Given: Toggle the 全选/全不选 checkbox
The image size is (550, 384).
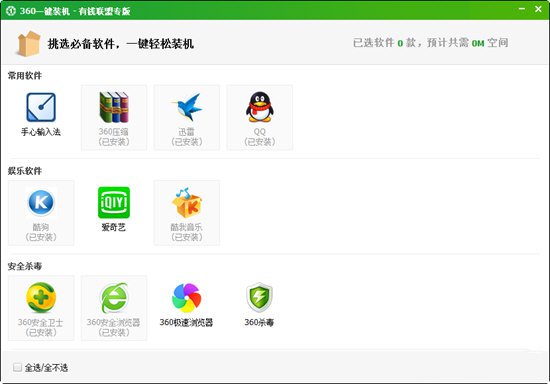Looking at the screenshot, I should pos(17,367).
